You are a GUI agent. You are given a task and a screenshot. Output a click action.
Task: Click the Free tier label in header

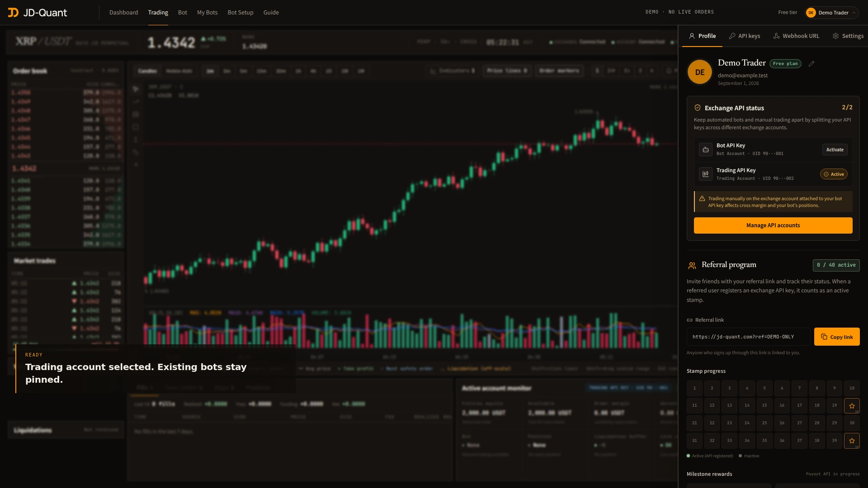coord(788,13)
